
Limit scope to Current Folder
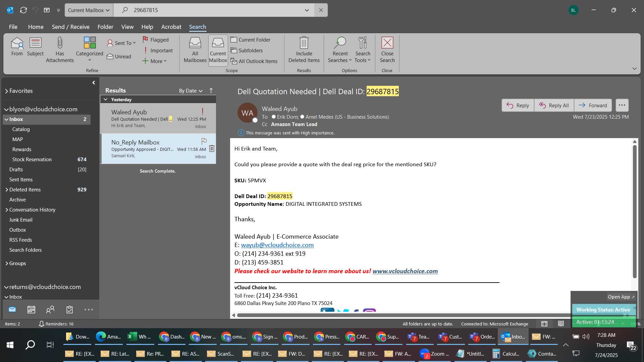251,40
